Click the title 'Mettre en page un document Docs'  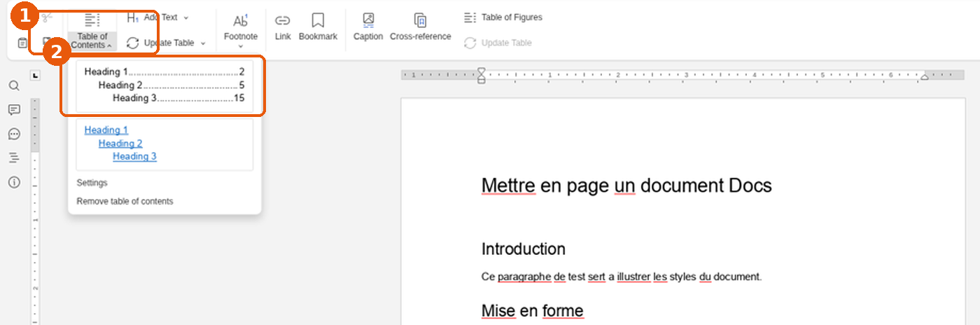tap(626, 186)
